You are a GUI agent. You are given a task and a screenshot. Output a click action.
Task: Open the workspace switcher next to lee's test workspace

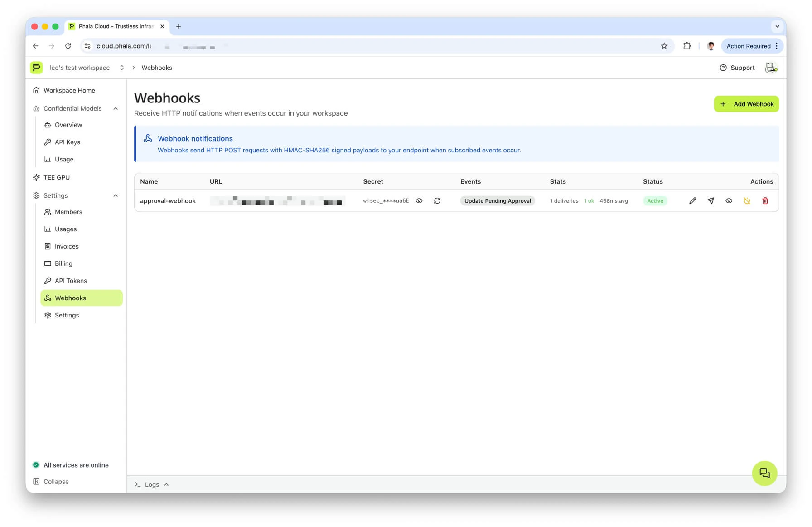(x=121, y=68)
